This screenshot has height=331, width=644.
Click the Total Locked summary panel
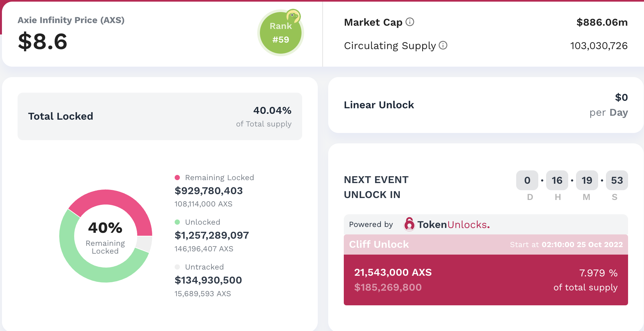tap(160, 116)
